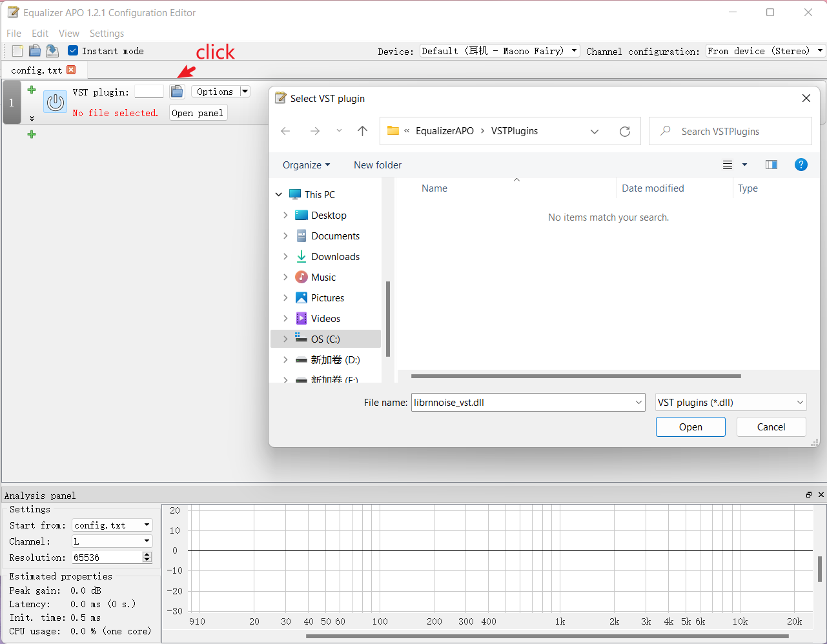This screenshot has height=644, width=827.
Task: Add filter with bottom green plus icon
Action: click(32, 134)
